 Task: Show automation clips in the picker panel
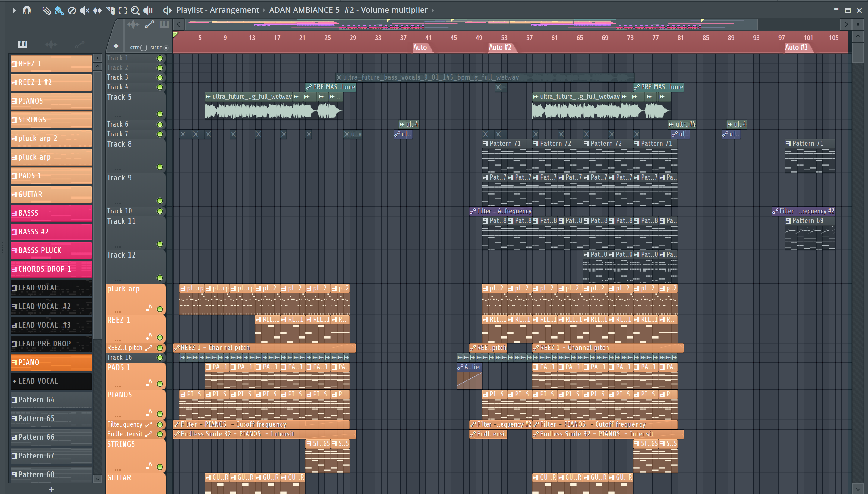coord(80,44)
